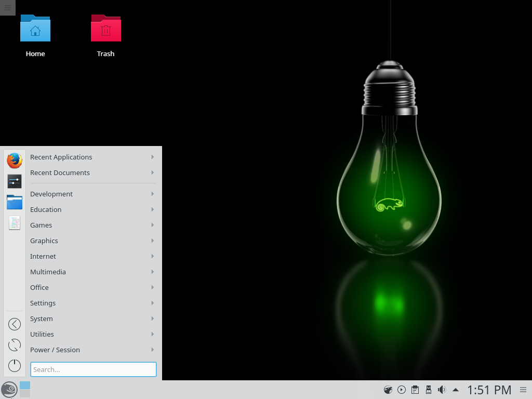Open the text editor favorite in the sidebar
This screenshot has height=399, width=532.
tap(14, 223)
